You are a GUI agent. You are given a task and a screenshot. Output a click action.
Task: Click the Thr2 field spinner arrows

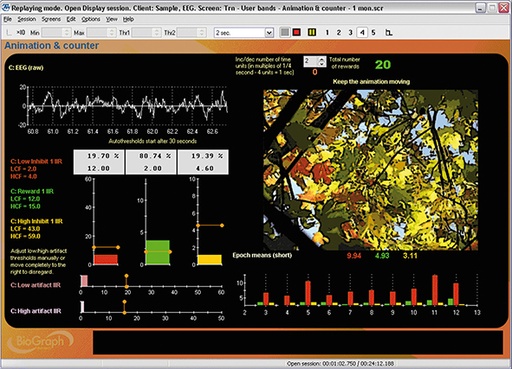pyautogui.click(x=201, y=32)
